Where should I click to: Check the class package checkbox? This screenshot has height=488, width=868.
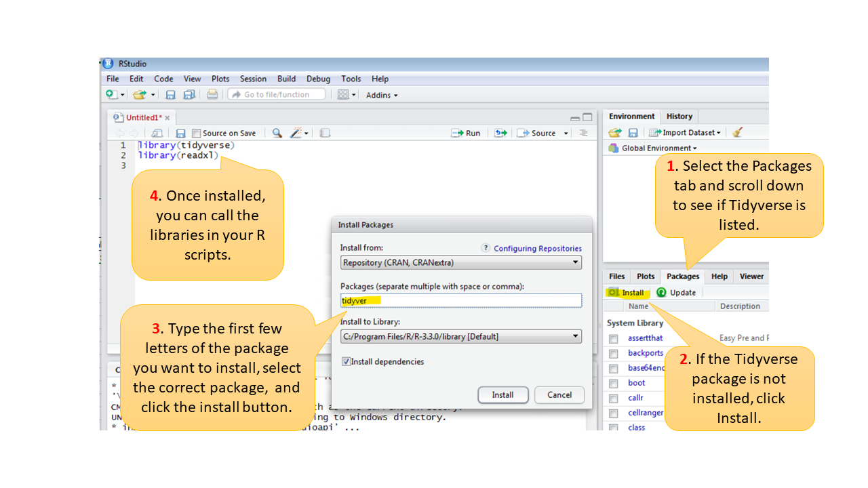point(614,428)
